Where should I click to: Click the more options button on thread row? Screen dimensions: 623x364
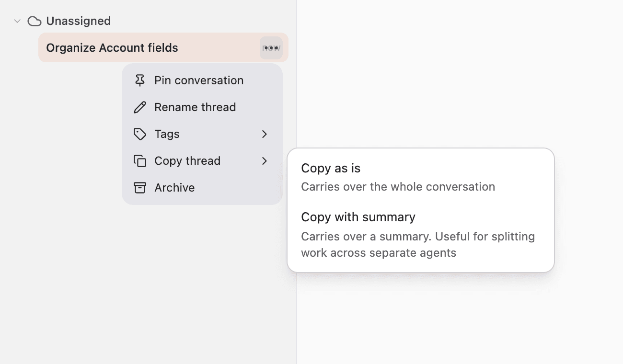coord(271,48)
